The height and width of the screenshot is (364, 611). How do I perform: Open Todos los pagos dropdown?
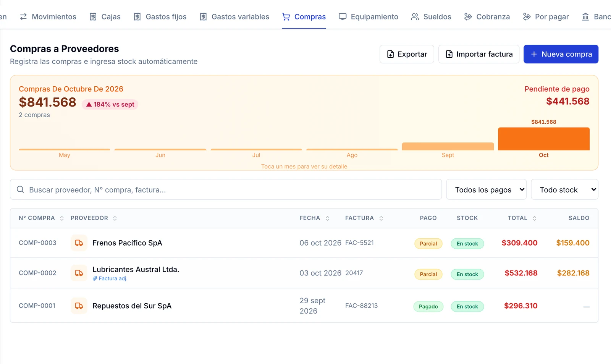click(x=487, y=189)
